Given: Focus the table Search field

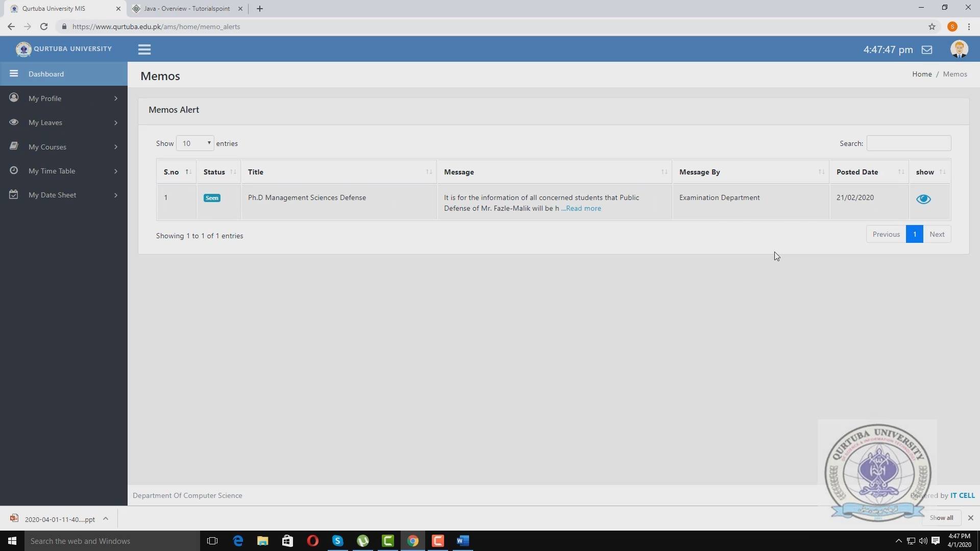Looking at the screenshot, I should (x=909, y=143).
